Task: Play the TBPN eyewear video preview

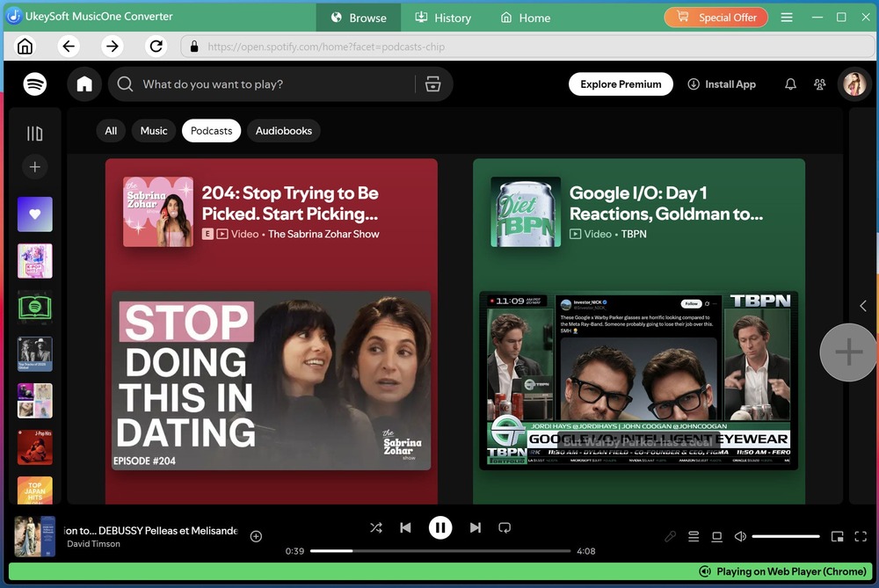Action: coord(638,381)
